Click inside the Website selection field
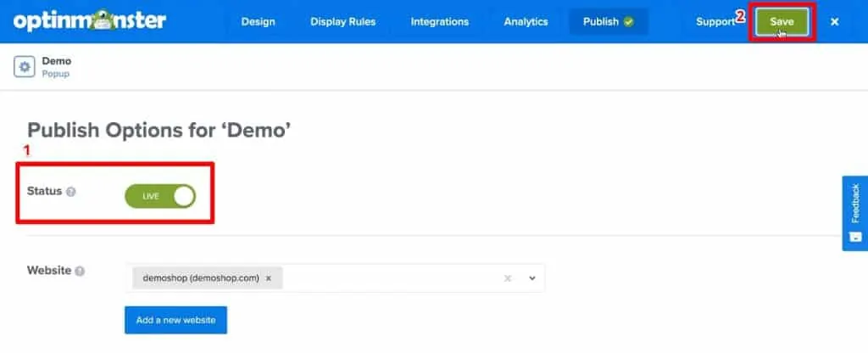 (335, 278)
